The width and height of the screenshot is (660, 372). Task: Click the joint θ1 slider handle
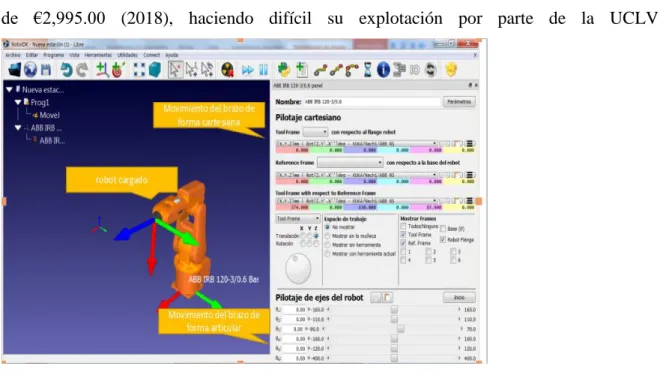(394, 310)
